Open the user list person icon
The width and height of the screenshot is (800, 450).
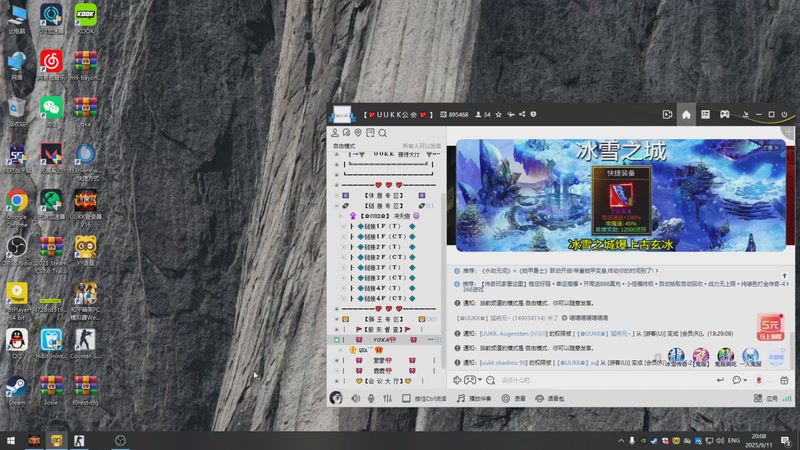[x=335, y=133]
